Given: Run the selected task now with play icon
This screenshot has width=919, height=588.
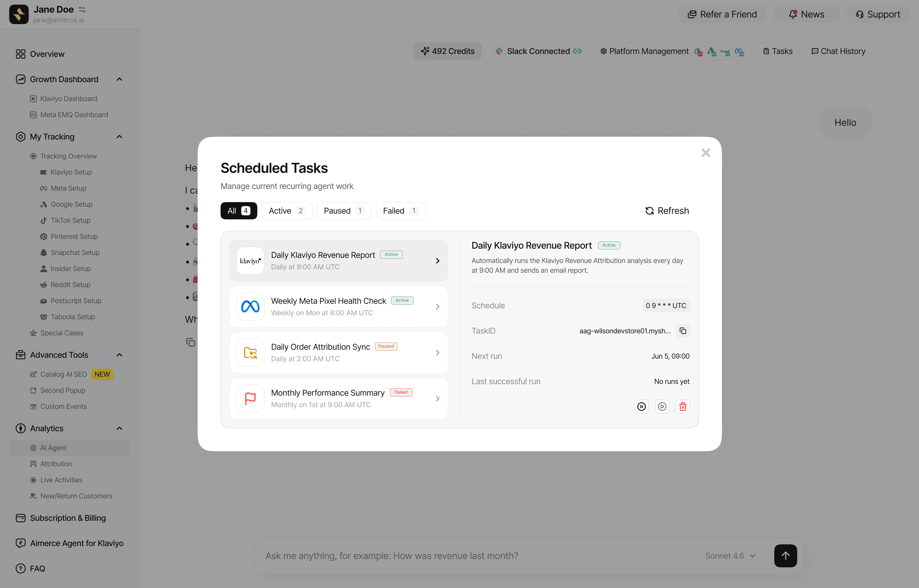Looking at the screenshot, I should coord(662,407).
